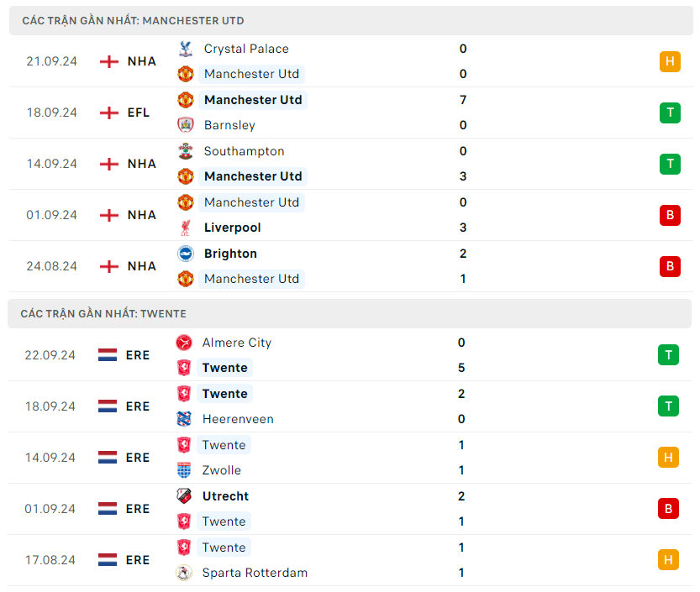Image resolution: width=700 pixels, height=592 pixels.
Task: Open the Sparta Rotterdam team link
Action: coord(255,573)
